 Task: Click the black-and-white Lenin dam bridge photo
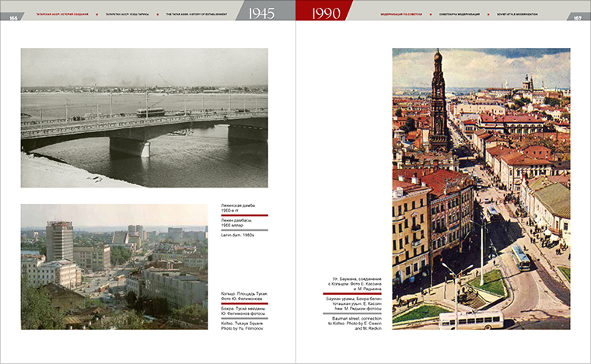click(x=145, y=117)
